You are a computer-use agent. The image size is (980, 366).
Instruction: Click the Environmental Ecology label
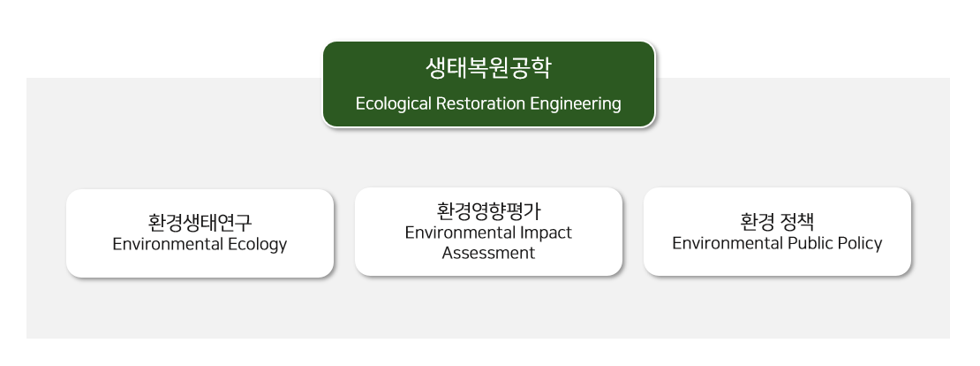tap(200, 244)
